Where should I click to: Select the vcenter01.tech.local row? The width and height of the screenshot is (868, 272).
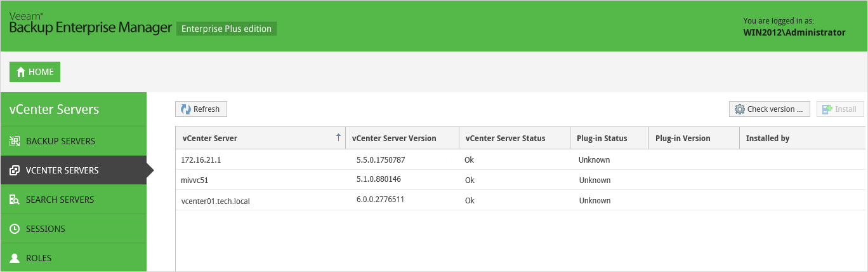520,200
